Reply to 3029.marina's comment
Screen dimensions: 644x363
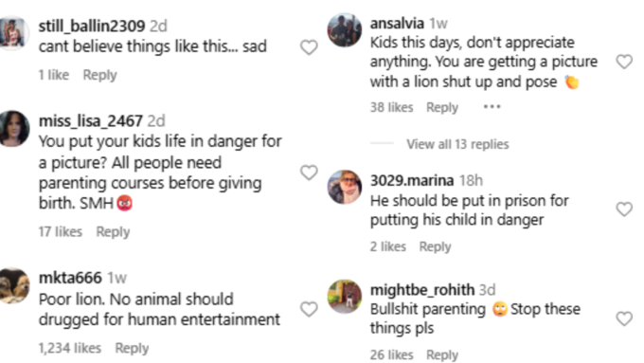click(x=435, y=246)
